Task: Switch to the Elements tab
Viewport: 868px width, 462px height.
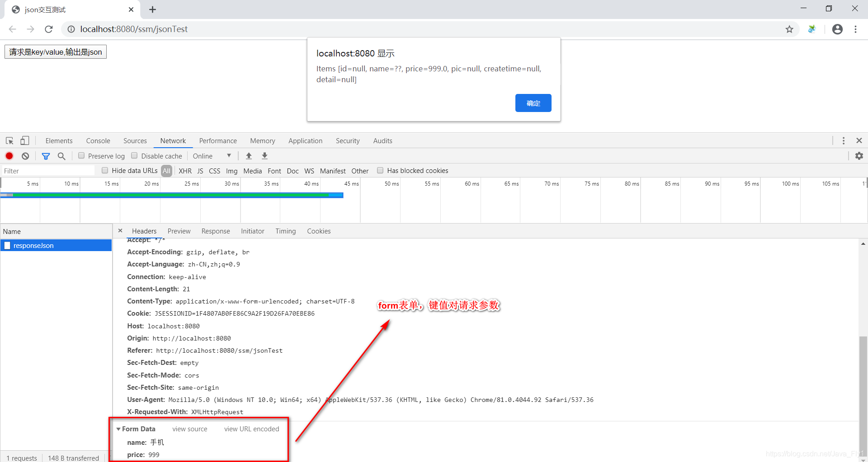Action: (59, 141)
